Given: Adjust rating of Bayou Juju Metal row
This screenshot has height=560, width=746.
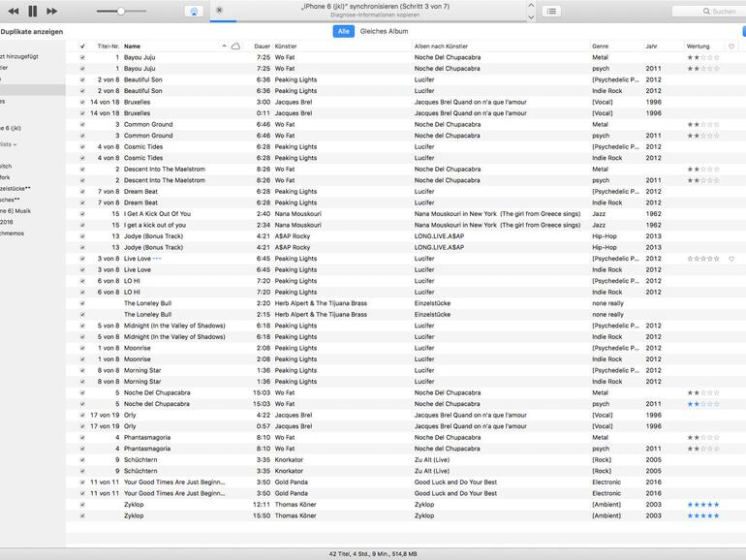Looking at the screenshot, I should pos(703,57).
